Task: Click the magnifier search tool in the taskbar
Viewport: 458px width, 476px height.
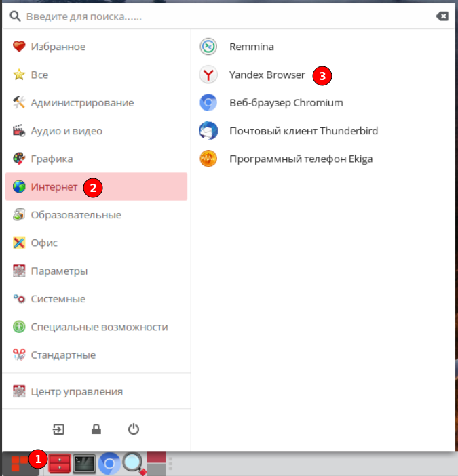Action: pos(134,464)
